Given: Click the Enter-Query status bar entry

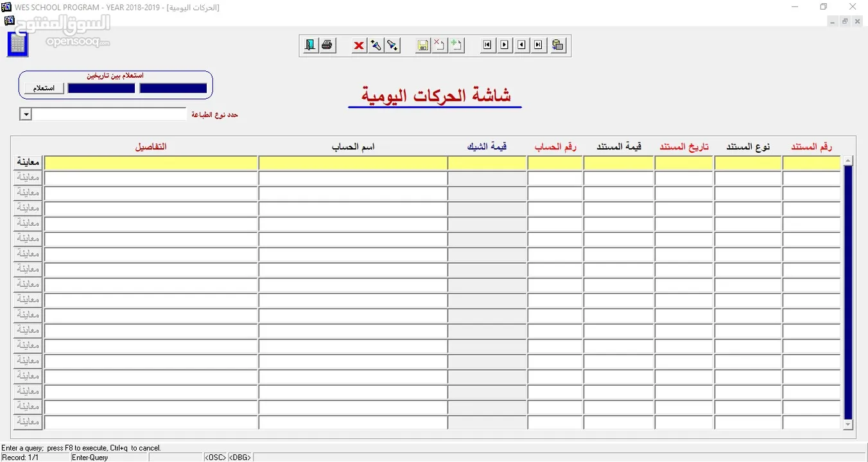Looking at the screenshot, I should click(x=90, y=458).
